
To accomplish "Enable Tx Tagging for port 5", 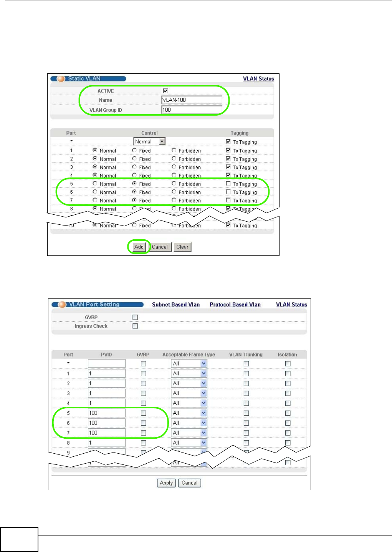I will [x=228, y=184].
